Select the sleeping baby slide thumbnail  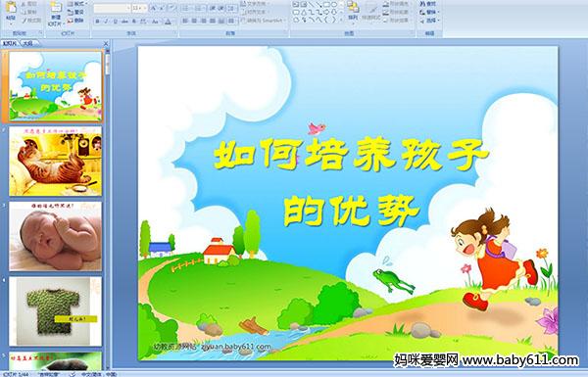(x=56, y=236)
